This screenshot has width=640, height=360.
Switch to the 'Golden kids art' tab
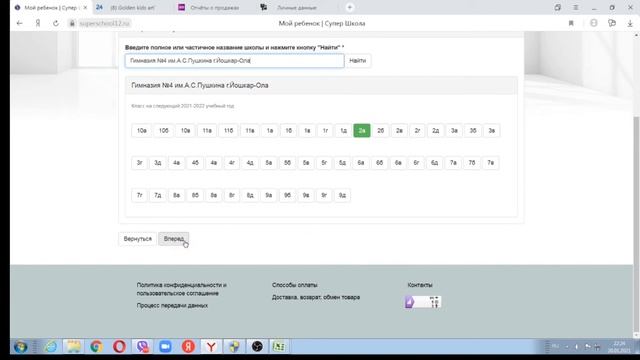click(x=133, y=7)
